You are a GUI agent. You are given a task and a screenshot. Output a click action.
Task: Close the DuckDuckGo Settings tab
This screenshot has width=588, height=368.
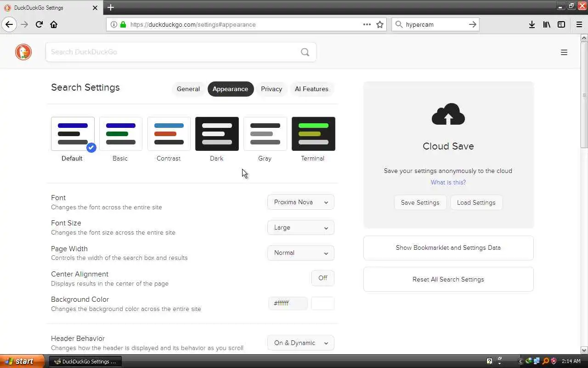(95, 8)
